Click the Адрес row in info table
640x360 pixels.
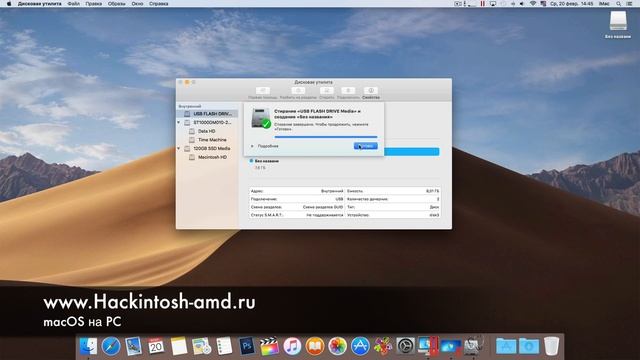tap(297, 191)
